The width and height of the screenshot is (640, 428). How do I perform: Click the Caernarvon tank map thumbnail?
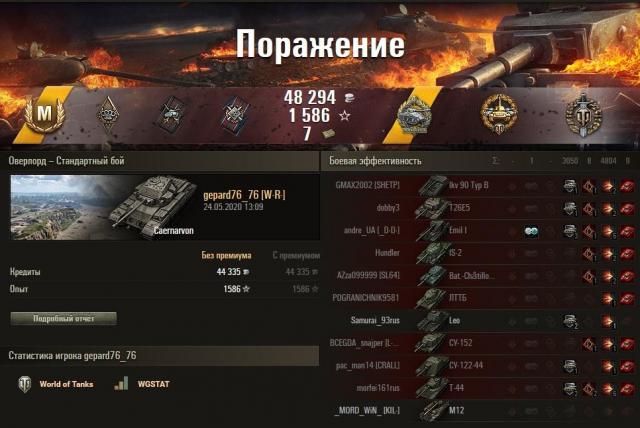pyautogui.click(x=102, y=207)
